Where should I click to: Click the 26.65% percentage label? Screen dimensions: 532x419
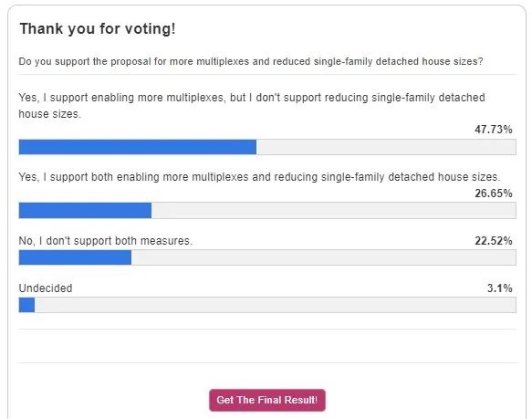pyautogui.click(x=494, y=194)
